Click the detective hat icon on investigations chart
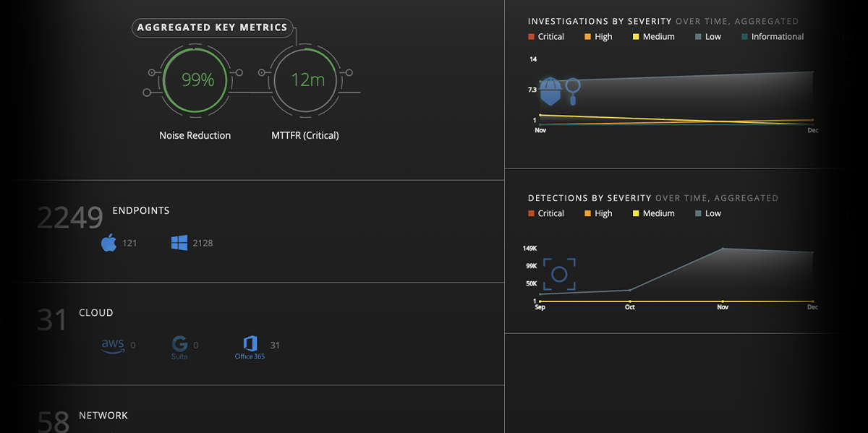 [550, 90]
